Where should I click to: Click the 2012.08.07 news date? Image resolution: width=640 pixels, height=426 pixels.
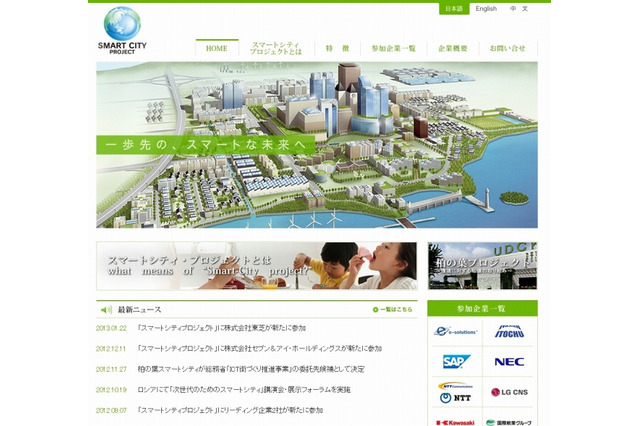(x=111, y=410)
